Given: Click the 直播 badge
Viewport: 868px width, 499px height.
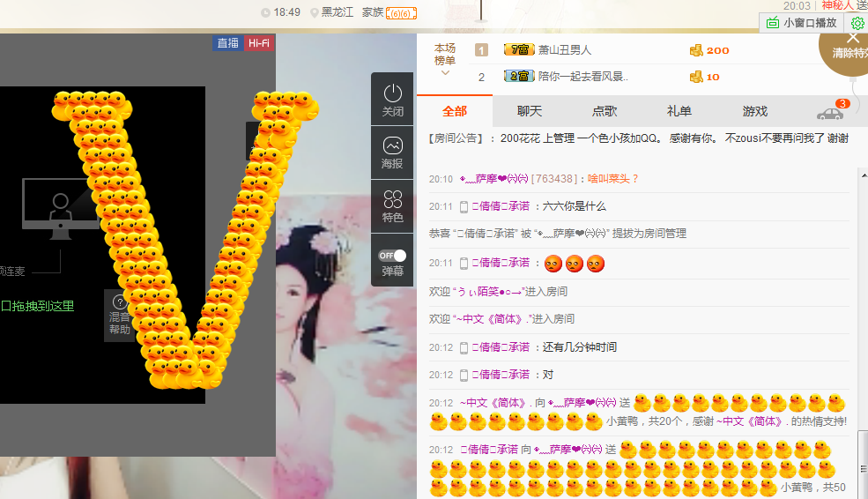Looking at the screenshot, I should pyautogui.click(x=227, y=43).
